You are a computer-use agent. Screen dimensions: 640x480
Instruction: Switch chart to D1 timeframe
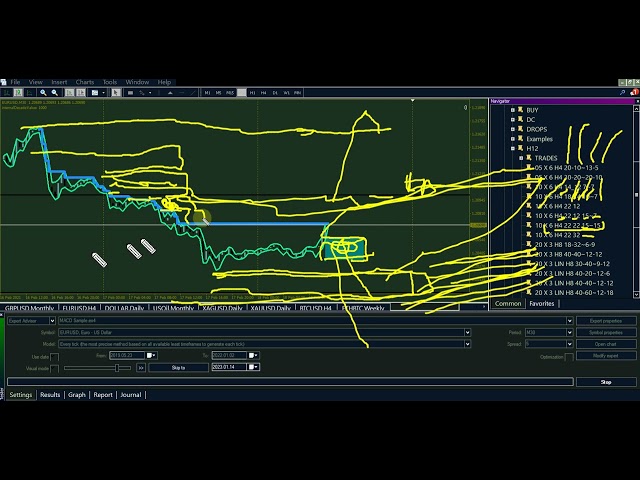coord(273,93)
